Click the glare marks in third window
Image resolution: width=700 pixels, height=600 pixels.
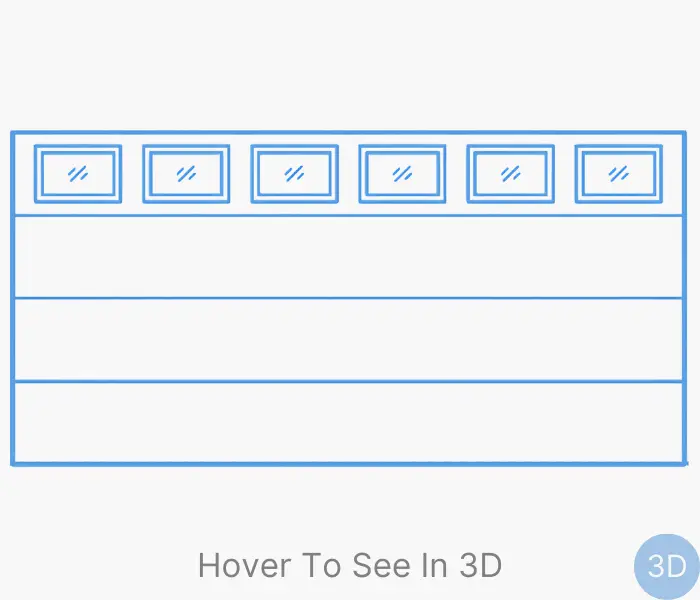[294, 174]
